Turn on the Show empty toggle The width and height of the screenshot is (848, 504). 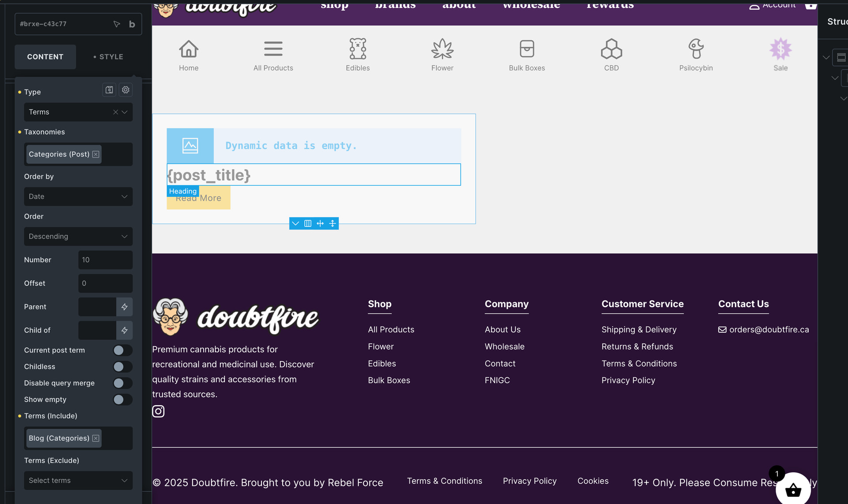[122, 400]
